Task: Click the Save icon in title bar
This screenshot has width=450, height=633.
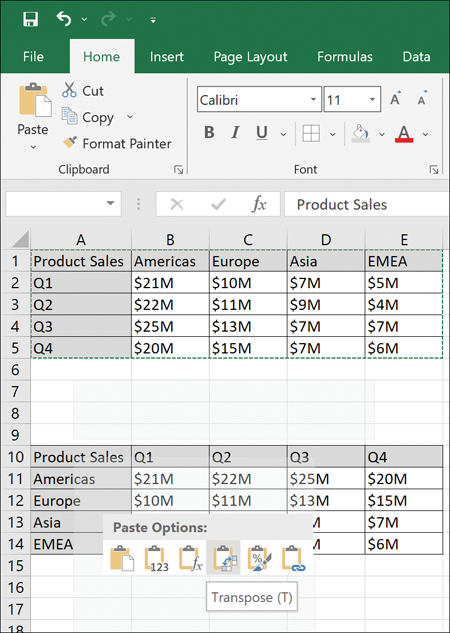Action: 30,19
